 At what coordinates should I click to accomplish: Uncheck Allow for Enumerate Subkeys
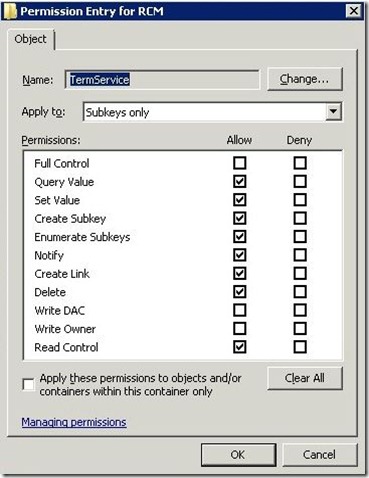tap(240, 237)
